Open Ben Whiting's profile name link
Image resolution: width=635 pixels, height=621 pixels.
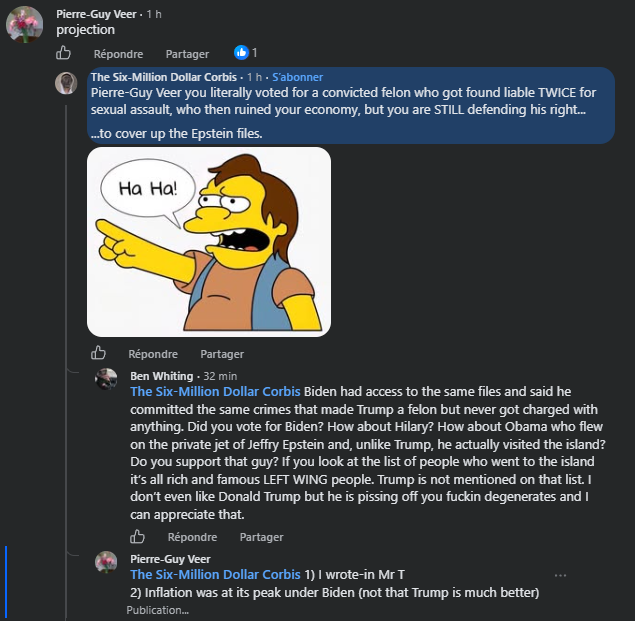click(x=162, y=376)
